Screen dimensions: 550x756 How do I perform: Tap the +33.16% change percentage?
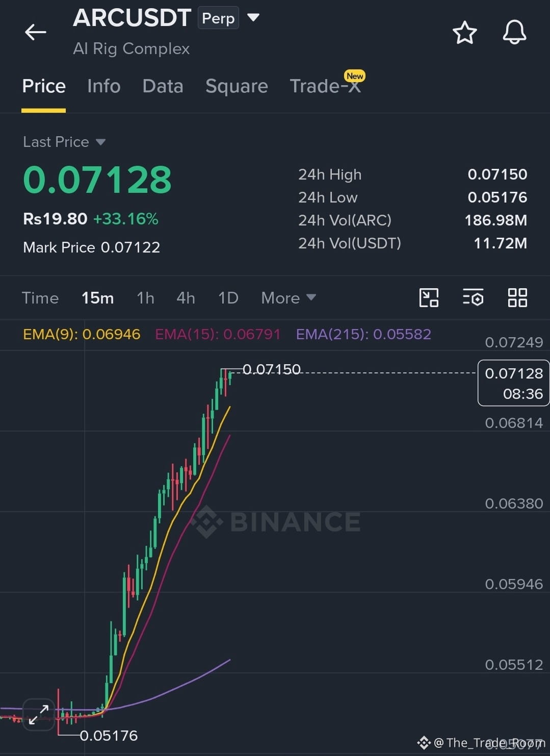pyautogui.click(x=126, y=219)
